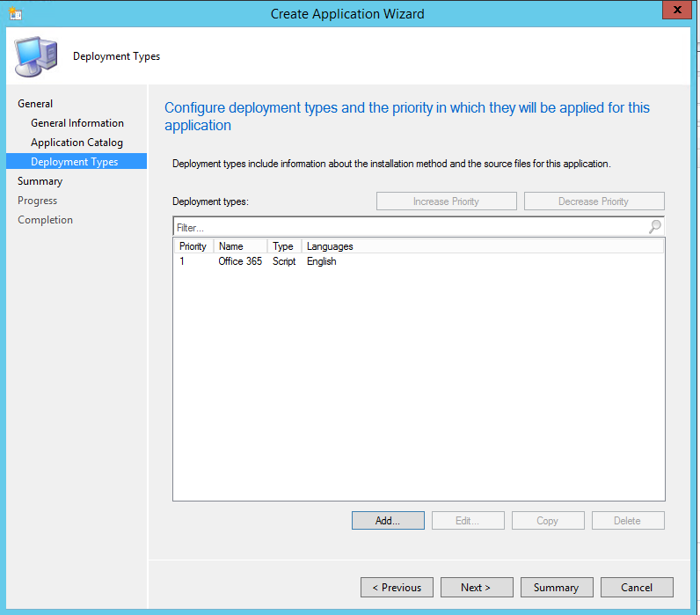The height and width of the screenshot is (615, 700).
Task: Close the Create Application Wizard window
Action: point(676,10)
